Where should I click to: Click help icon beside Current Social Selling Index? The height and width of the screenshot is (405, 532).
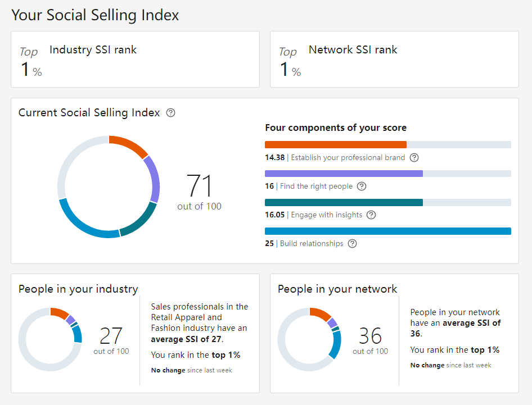[x=171, y=113]
